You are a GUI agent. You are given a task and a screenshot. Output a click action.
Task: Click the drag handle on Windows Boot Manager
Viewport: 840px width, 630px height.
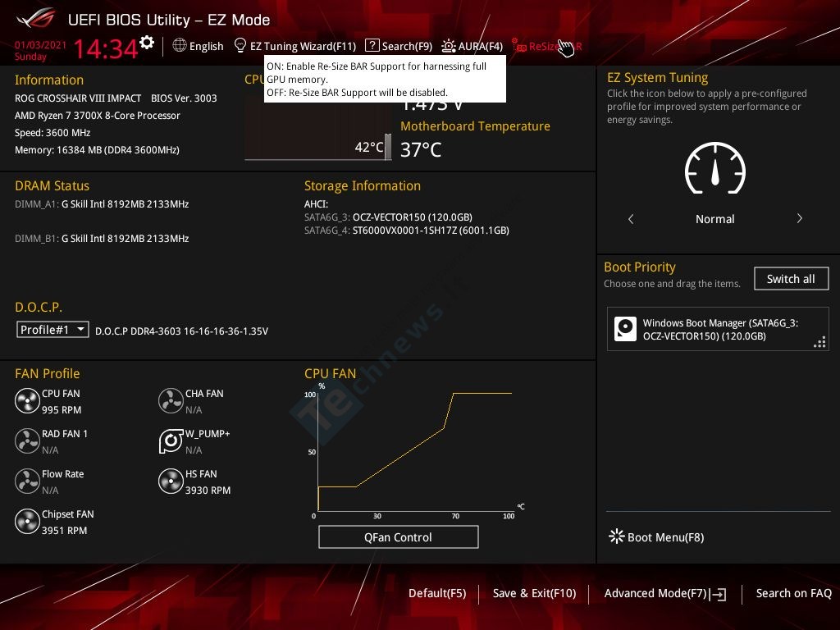point(819,342)
